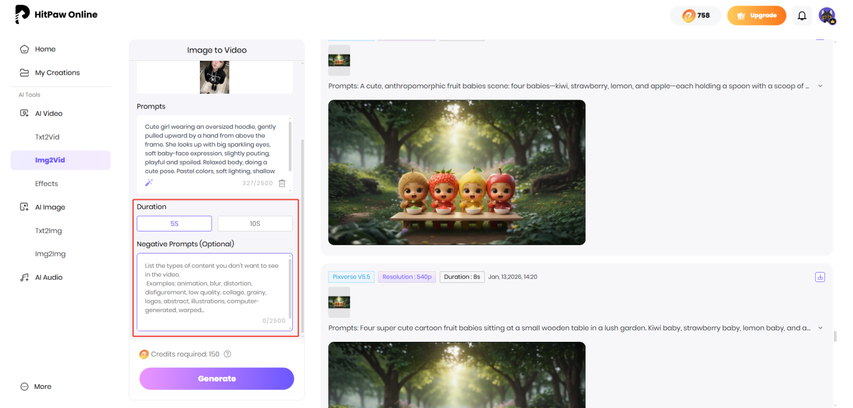Expand the second video's prompt text
The width and height of the screenshot is (853, 408).
coord(820,327)
